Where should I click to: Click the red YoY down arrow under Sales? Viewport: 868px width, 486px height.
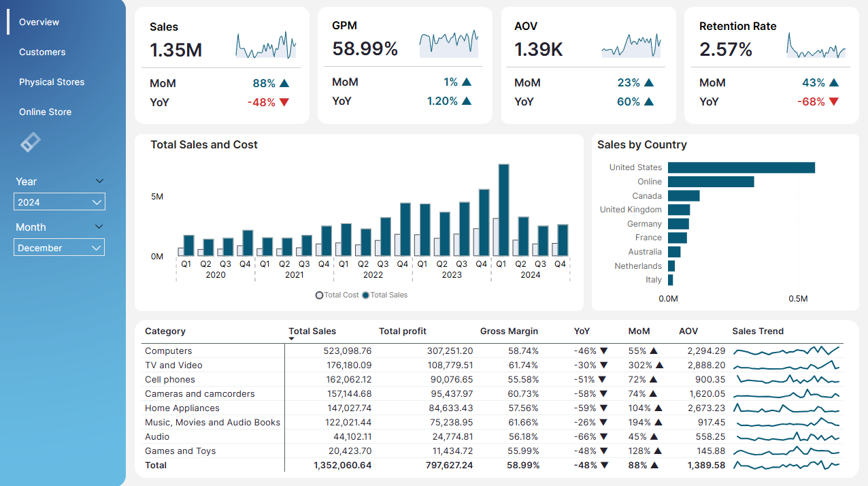pyautogui.click(x=284, y=102)
